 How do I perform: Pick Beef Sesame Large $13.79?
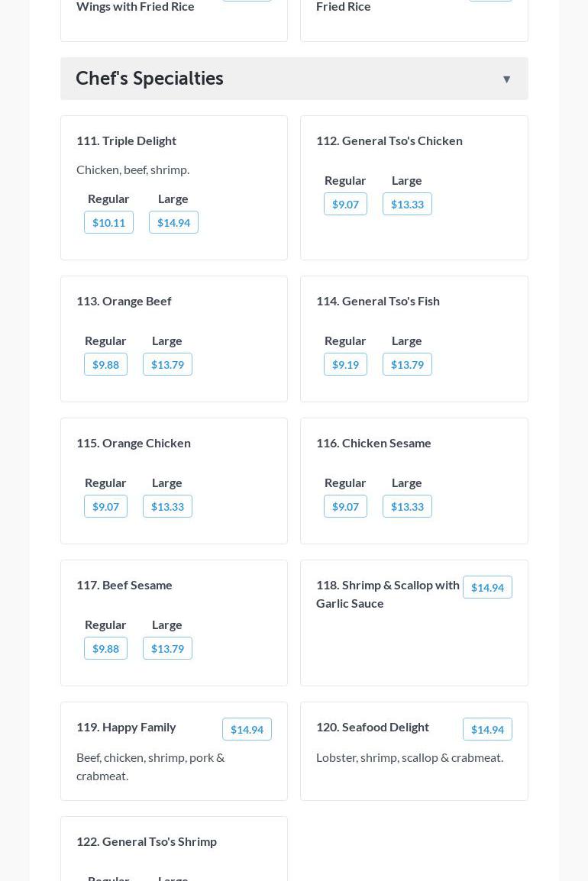(167, 649)
